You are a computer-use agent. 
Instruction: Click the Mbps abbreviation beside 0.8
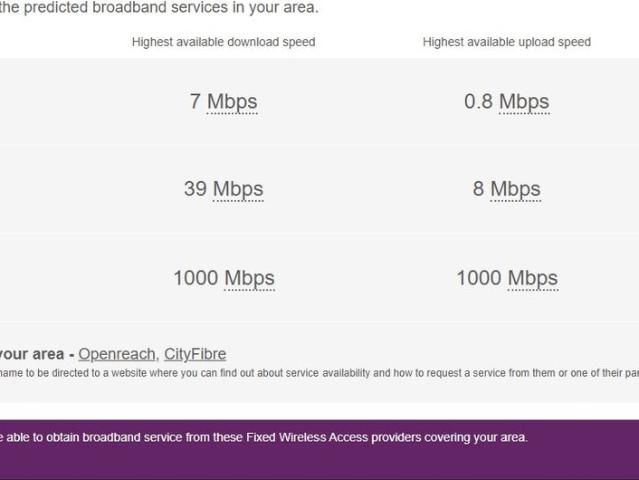(524, 101)
